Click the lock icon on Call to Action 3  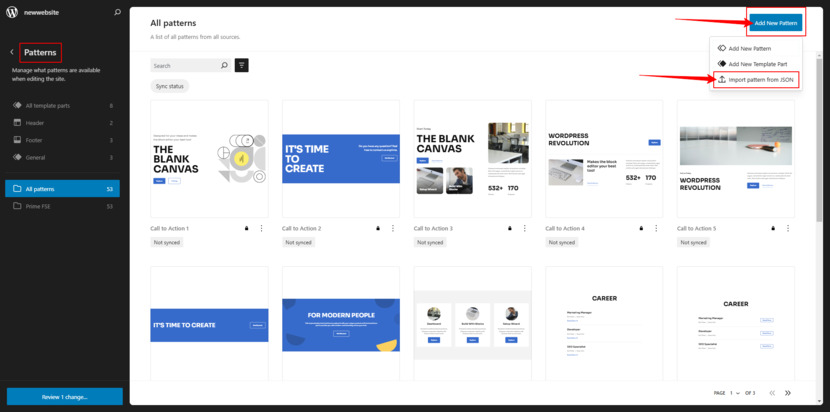coord(510,228)
